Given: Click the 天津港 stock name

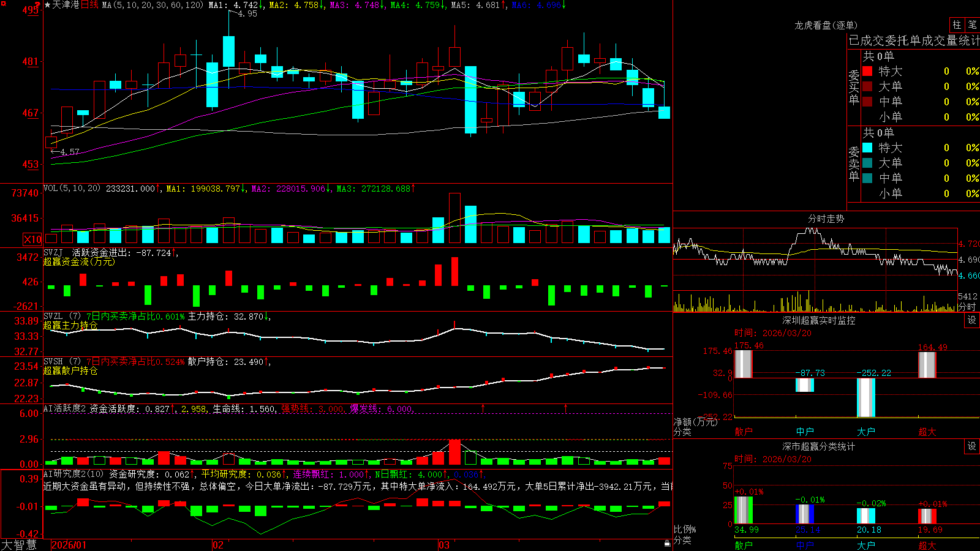Looking at the screenshot, I should tap(66, 5).
